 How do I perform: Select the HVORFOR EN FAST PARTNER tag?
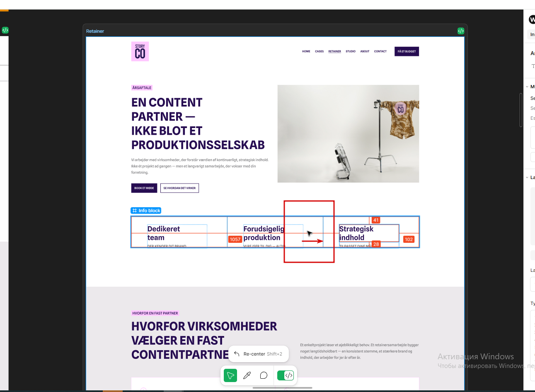click(x=155, y=313)
